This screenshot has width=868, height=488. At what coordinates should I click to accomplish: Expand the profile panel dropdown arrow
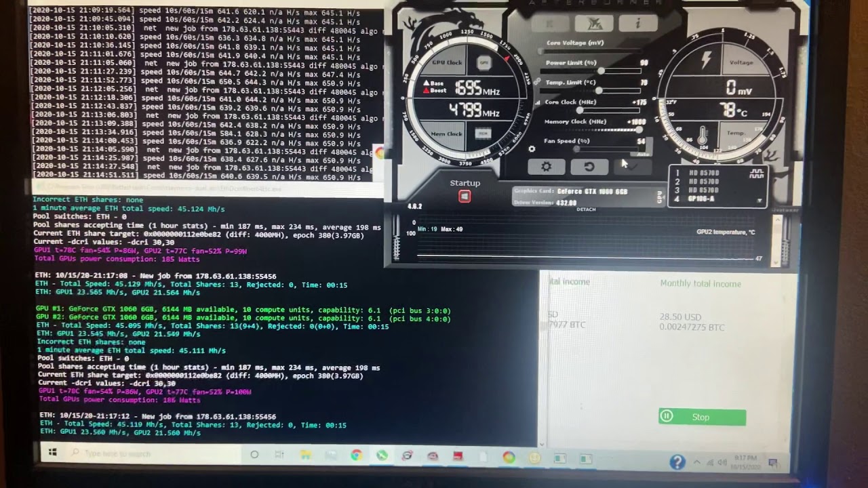[759, 201]
